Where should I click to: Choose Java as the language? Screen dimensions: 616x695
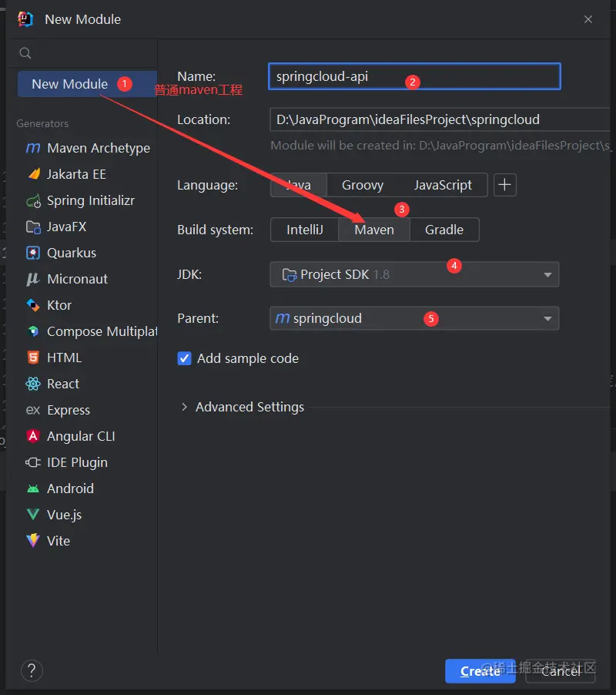point(299,185)
